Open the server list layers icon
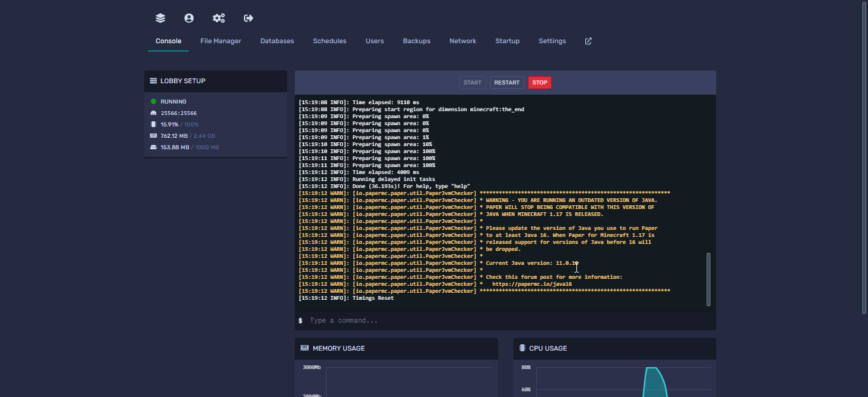 pos(160,18)
